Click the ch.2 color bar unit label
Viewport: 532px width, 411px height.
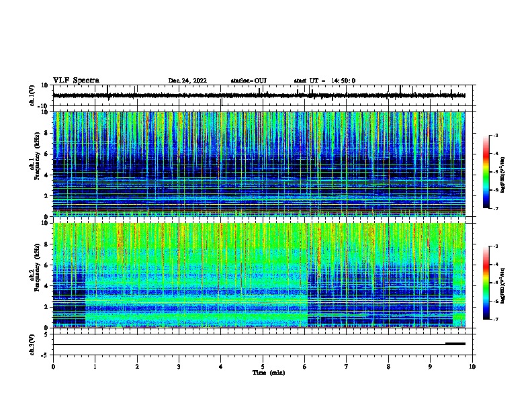tap(503, 286)
